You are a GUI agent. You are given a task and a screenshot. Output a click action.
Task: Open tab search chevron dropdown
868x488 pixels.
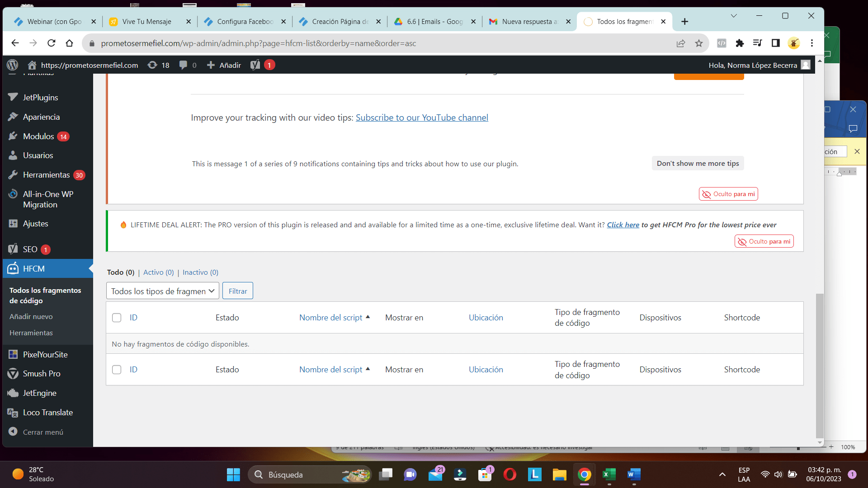734,16
